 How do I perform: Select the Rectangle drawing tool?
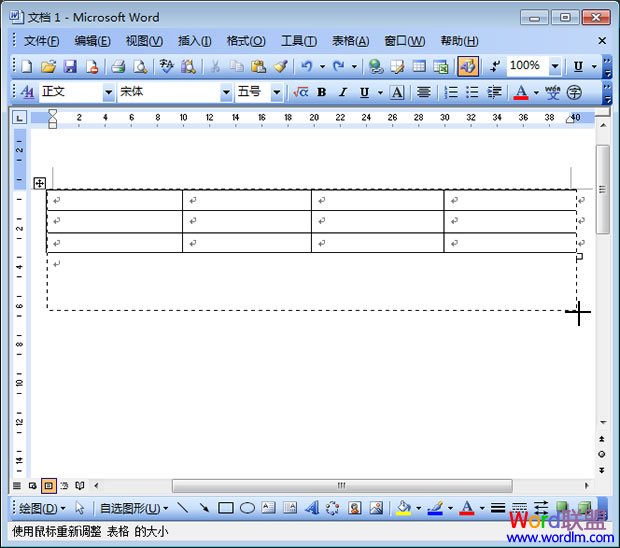[x=226, y=508]
